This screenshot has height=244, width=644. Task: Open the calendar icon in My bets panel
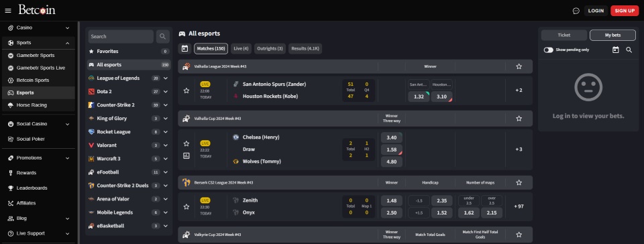click(x=615, y=50)
